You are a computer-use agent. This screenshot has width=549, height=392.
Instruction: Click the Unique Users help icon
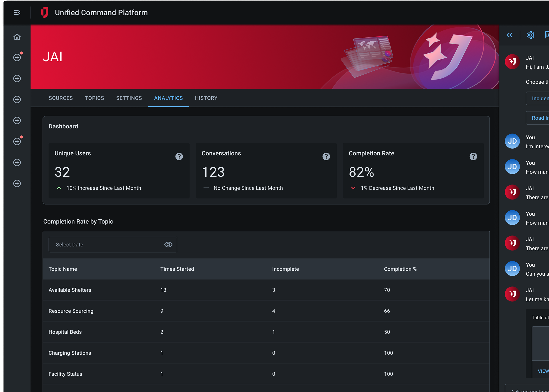pyautogui.click(x=179, y=157)
